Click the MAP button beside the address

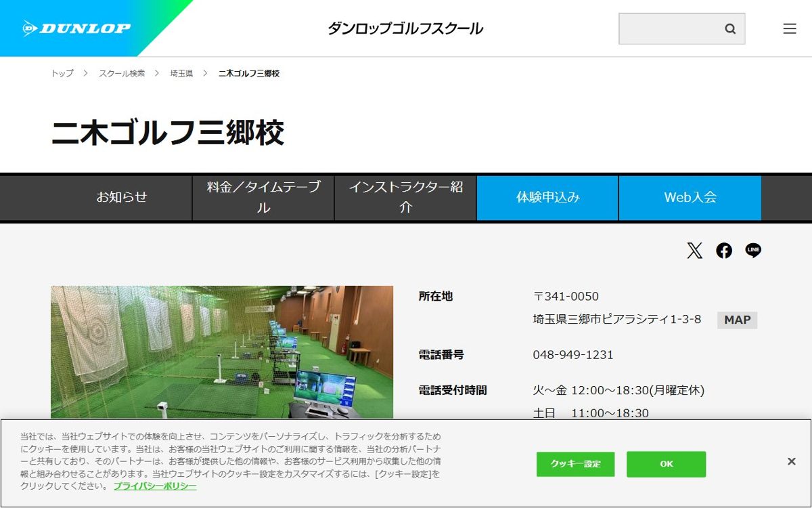[738, 320]
